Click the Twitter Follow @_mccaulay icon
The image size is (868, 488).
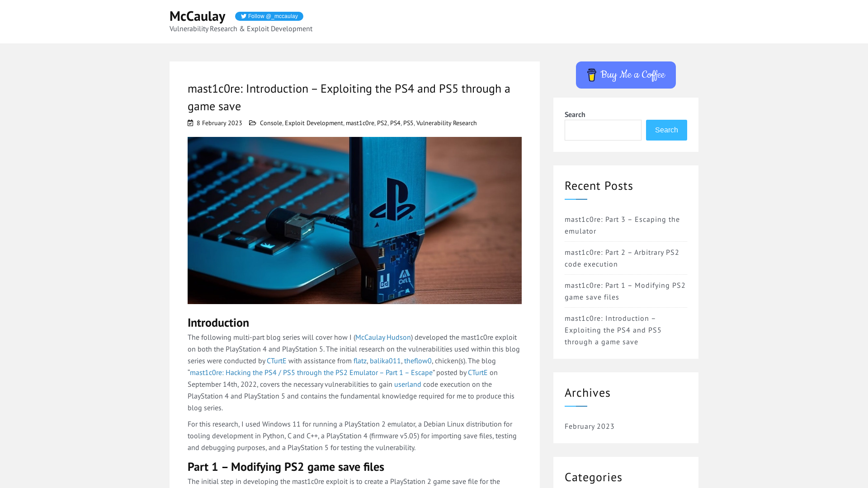(269, 16)
